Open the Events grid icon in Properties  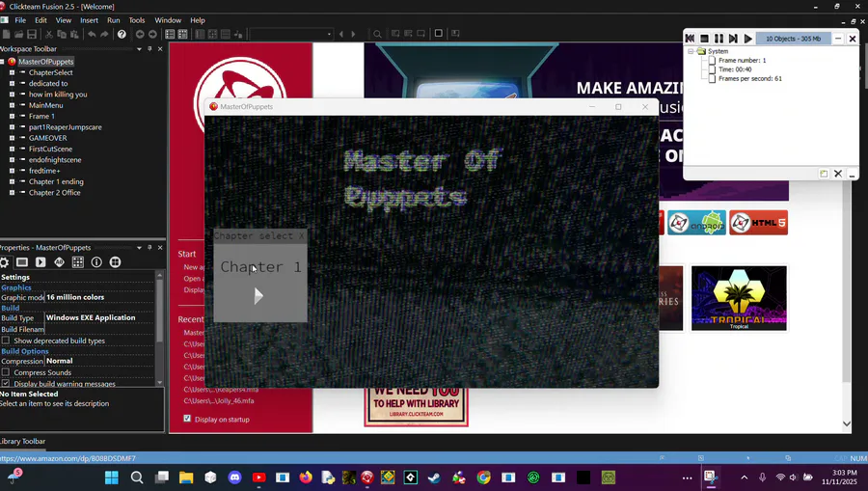78,262
